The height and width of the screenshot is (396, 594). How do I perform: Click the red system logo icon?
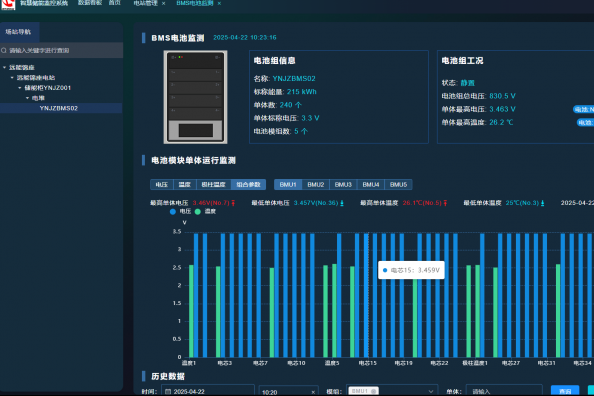tap(8, 4)
